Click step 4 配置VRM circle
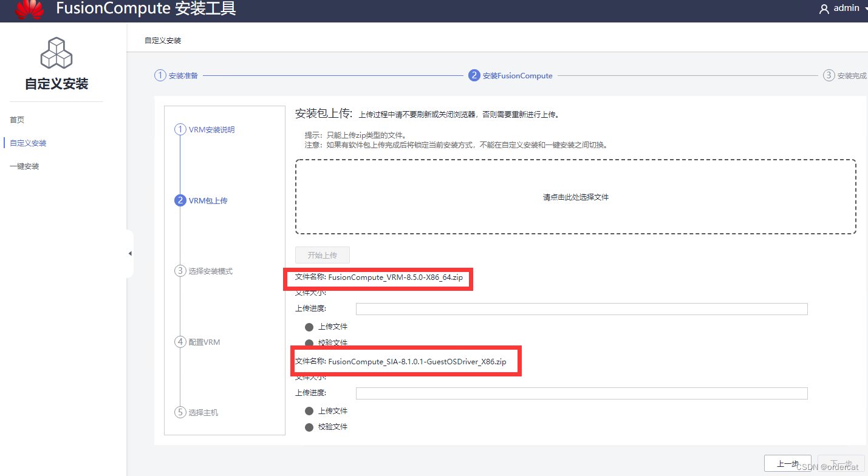 pyautogui.click(x=180, y=342)
